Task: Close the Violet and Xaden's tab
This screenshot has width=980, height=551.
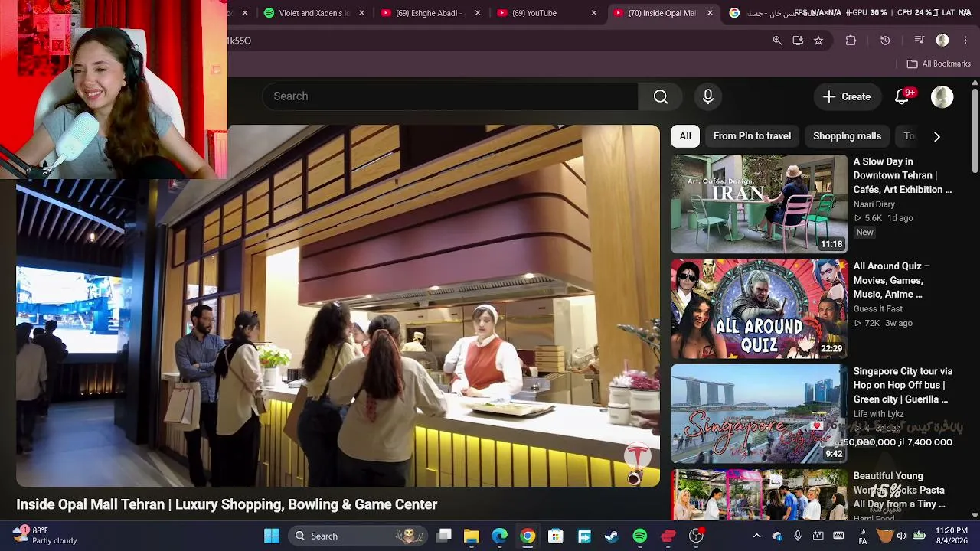Action: (361, 13)
